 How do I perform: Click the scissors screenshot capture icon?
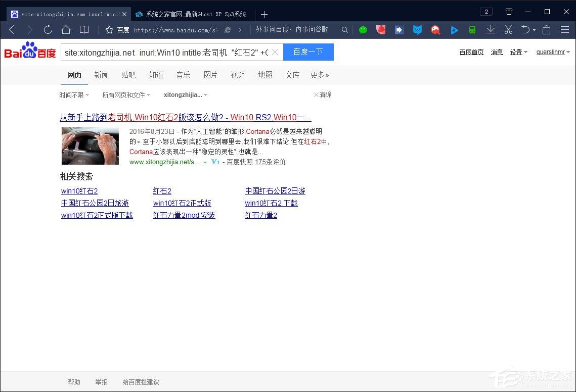tap(508, 30)
